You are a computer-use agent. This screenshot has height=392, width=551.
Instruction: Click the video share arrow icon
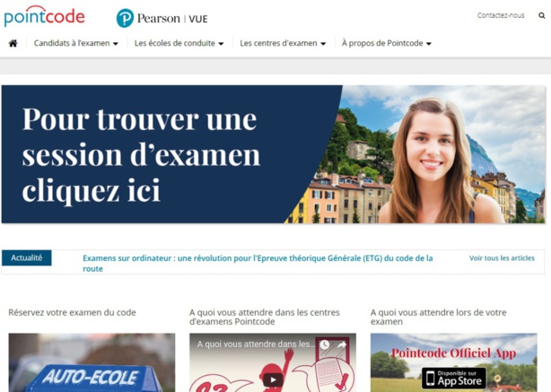click(x=342, y=344)
